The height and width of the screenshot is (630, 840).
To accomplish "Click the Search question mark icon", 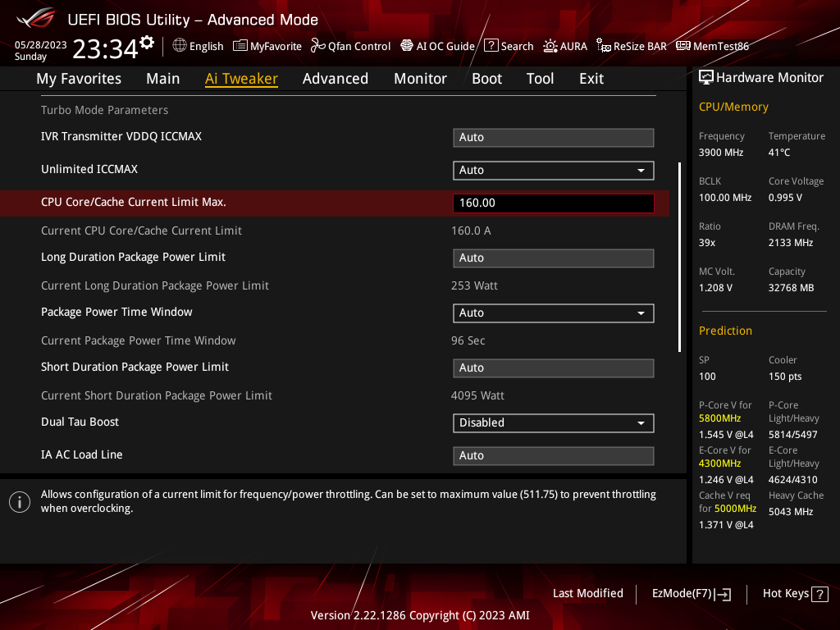I will point(491,46).
